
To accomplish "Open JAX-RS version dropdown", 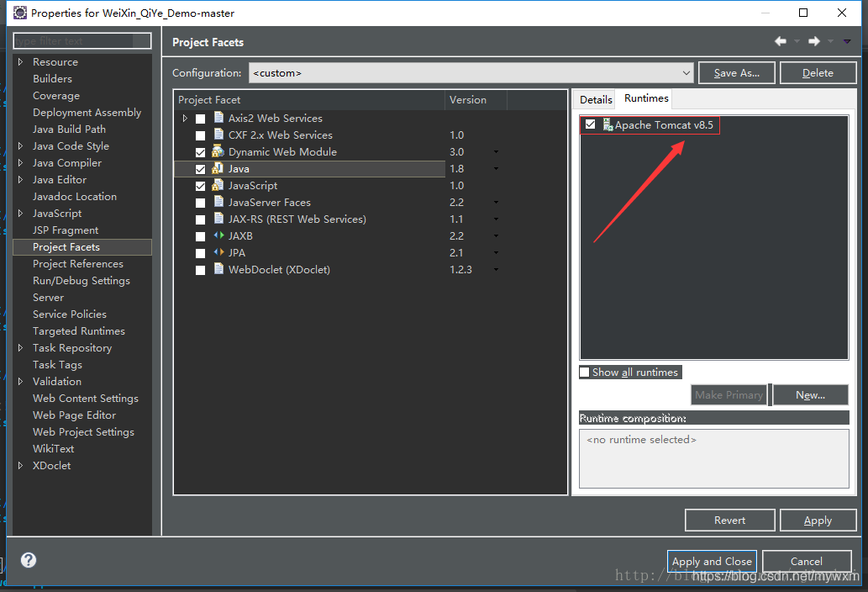I will tap(496, 219).
